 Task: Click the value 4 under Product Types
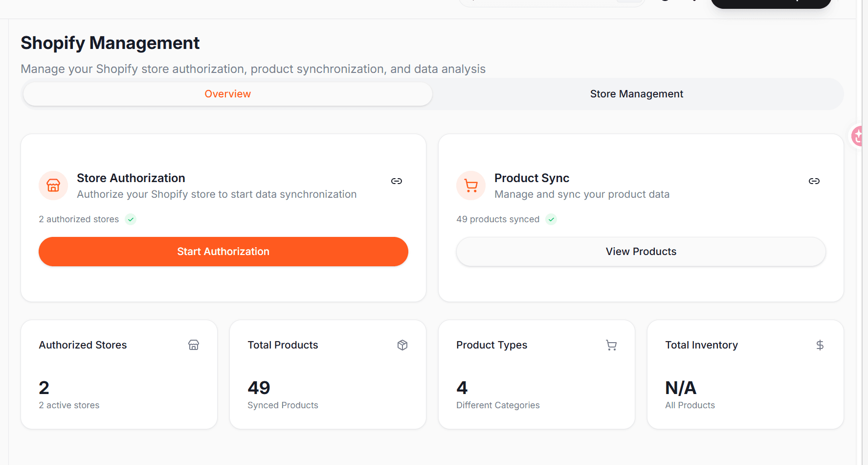point(462,388)
